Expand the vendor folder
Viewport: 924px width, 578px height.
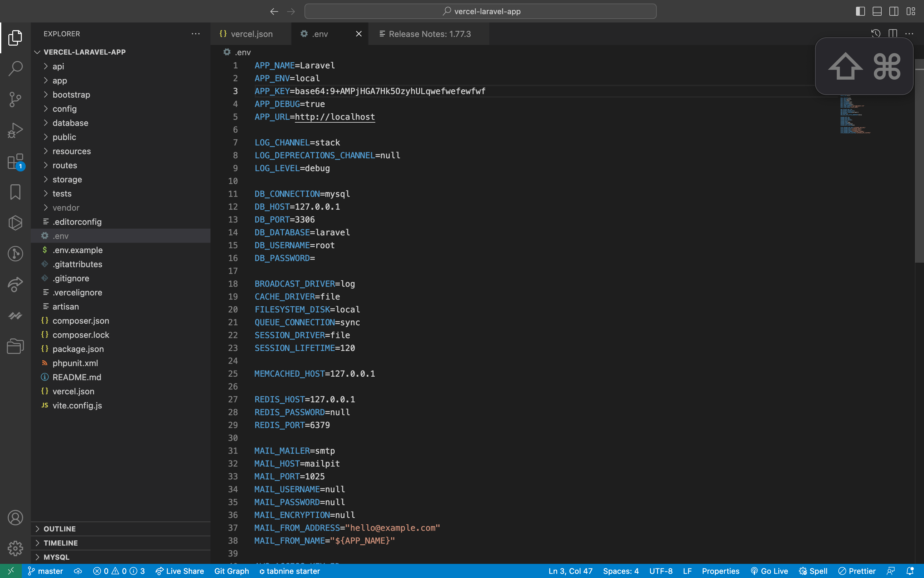(121, 208)
